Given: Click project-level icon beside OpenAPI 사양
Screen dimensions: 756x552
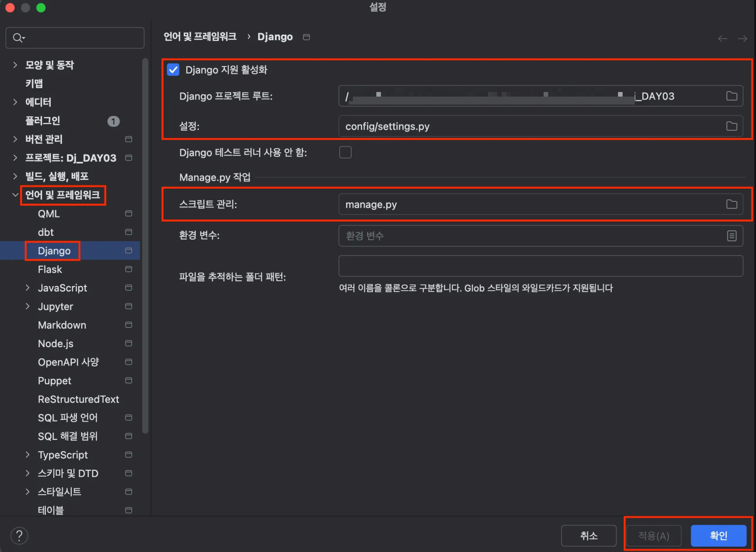Looking at the screenshot, I should tap(129, 362).
